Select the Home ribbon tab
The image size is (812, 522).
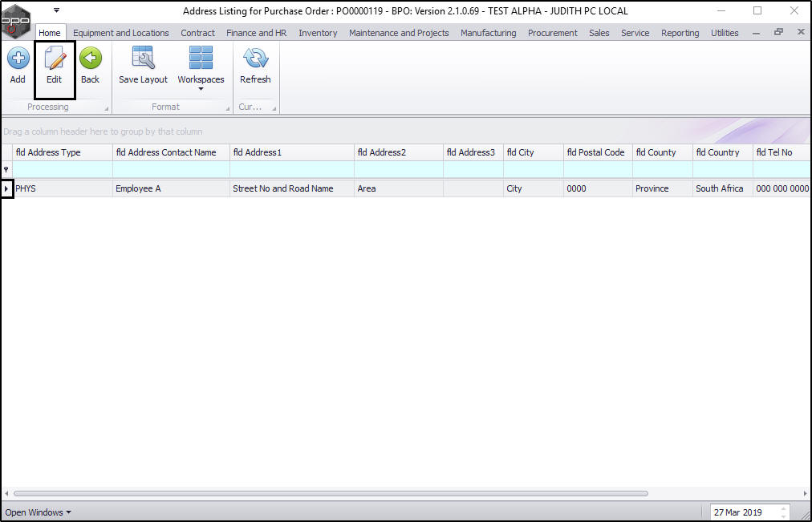tap(50, 33)
